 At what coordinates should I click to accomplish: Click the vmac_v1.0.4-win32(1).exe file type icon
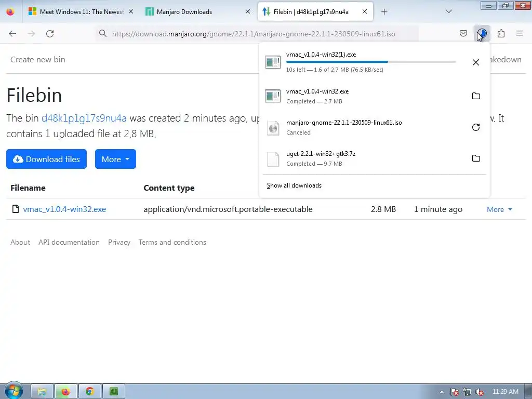pos(273,62)
